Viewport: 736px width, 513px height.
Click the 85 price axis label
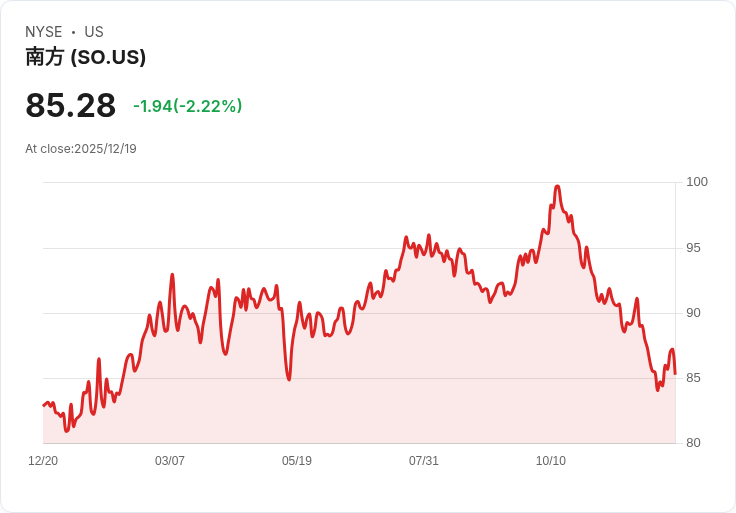point(693,378)
